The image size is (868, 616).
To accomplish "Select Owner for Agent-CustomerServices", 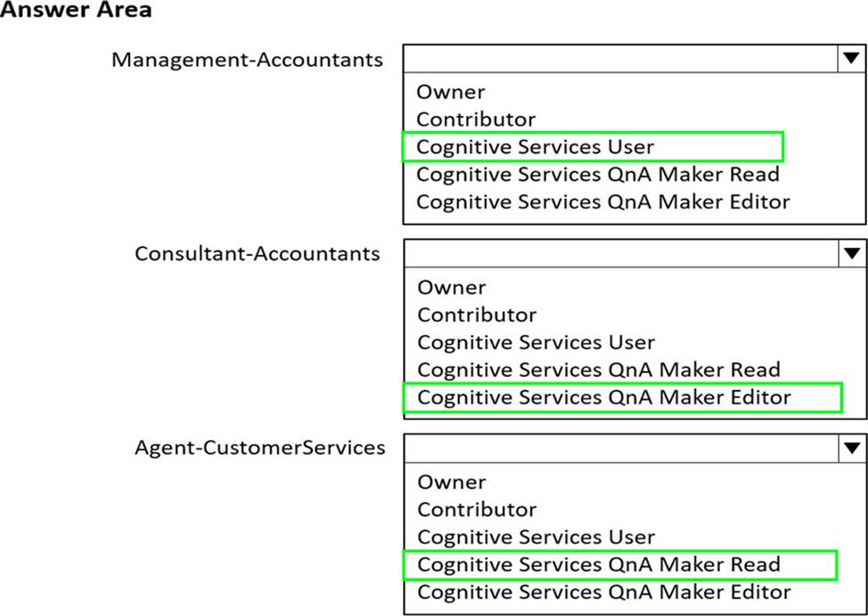I will coord(451,482).
